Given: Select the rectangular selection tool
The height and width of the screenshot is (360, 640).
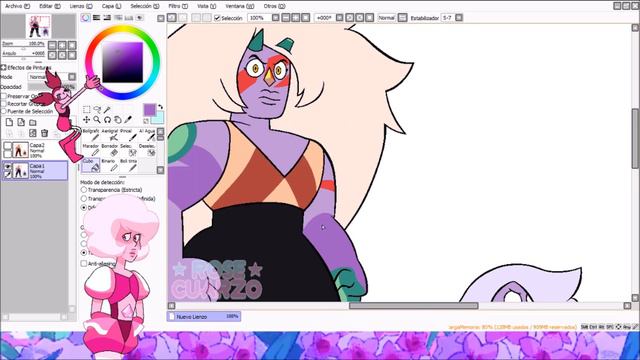Looking at the screenshot, I should click(x=87, y=109).
